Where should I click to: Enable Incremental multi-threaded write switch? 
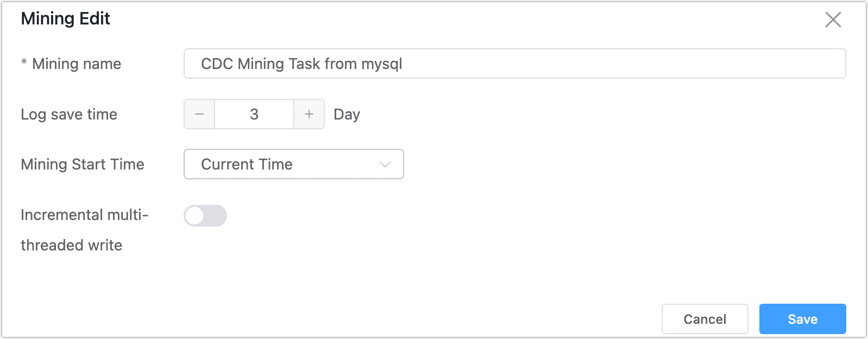(205, 216)
